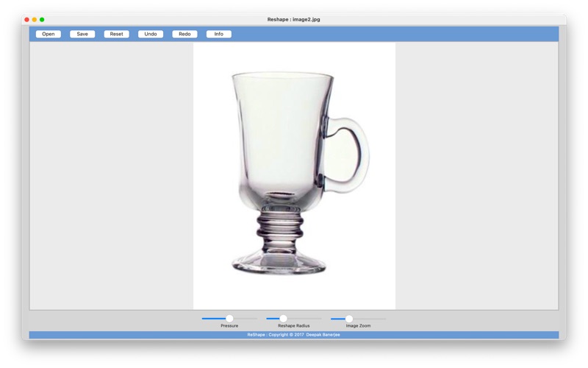Close the Reshape window with red button
Viewport: 588px width, 368px height.
pyautogui.click(x=27, y=20)
